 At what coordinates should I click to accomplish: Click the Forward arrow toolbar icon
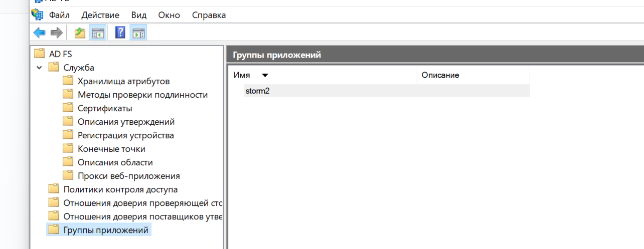tap(56, 33)
